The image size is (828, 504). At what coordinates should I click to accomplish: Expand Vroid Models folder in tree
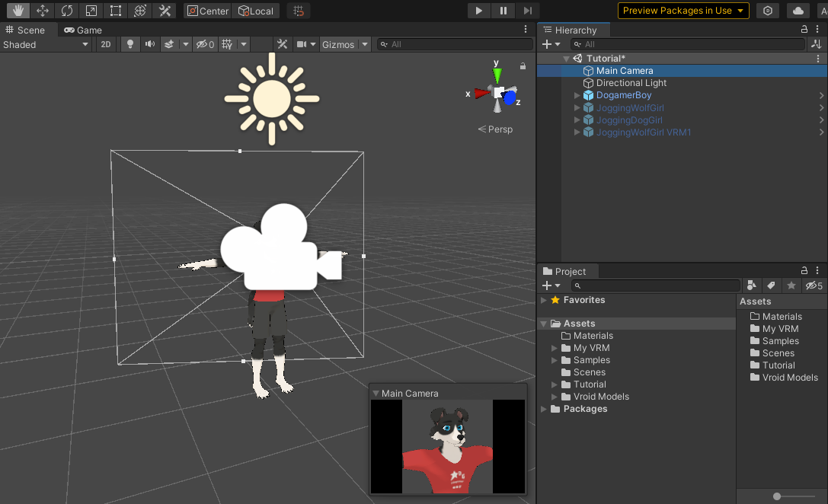554,397
